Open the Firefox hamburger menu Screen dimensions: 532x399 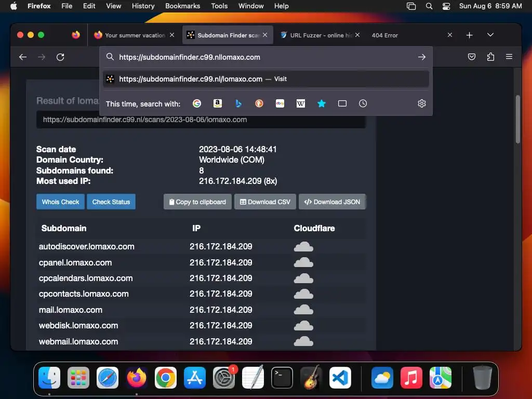pos(509,57)
